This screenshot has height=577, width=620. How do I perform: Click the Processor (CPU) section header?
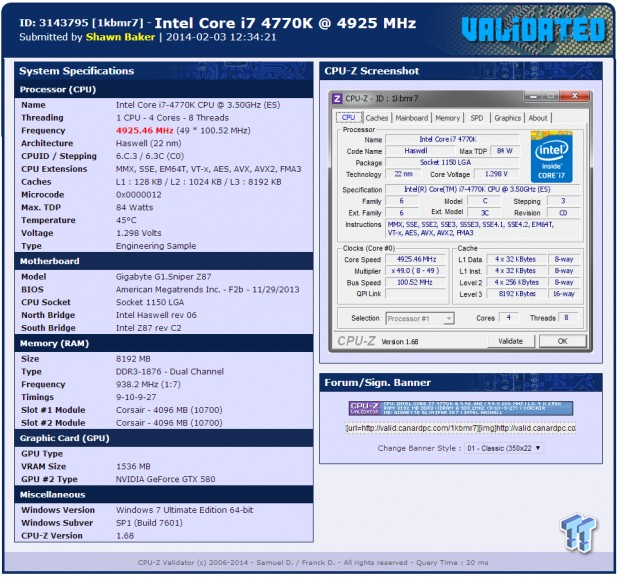click(164, 89)
